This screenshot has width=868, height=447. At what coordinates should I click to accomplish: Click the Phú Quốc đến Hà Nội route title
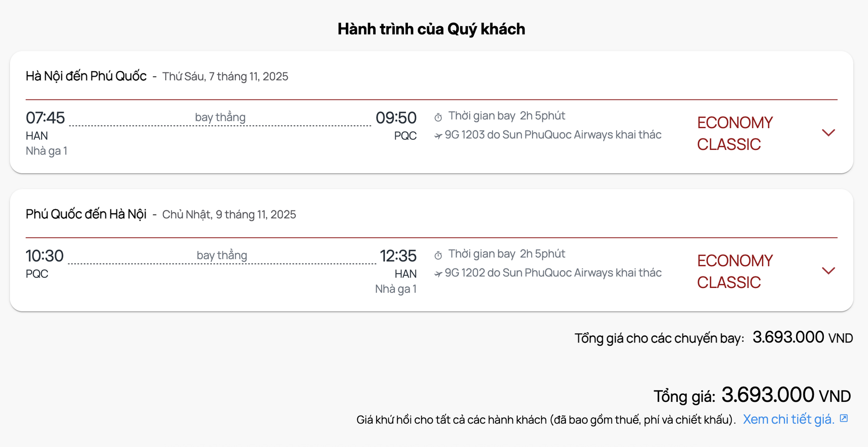[x=86, y=214]
